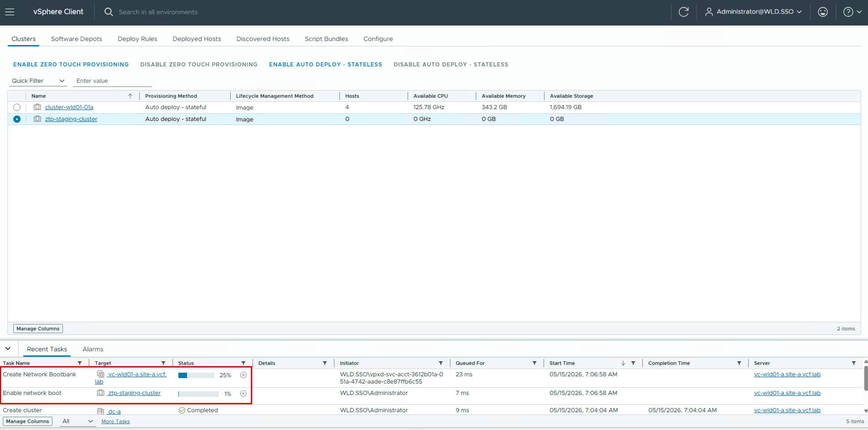Filter the Task Name column
Screen dimensions: 868x430
(80, 363)
